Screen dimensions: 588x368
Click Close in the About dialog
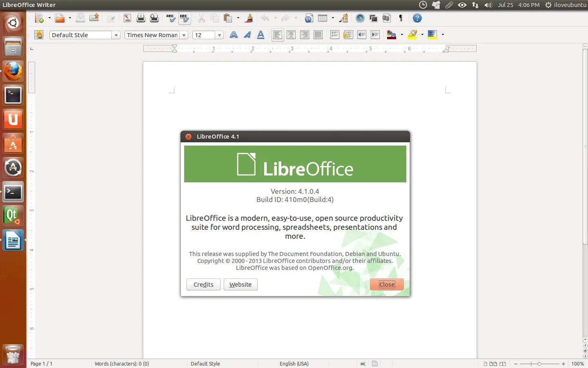point(387,285)
